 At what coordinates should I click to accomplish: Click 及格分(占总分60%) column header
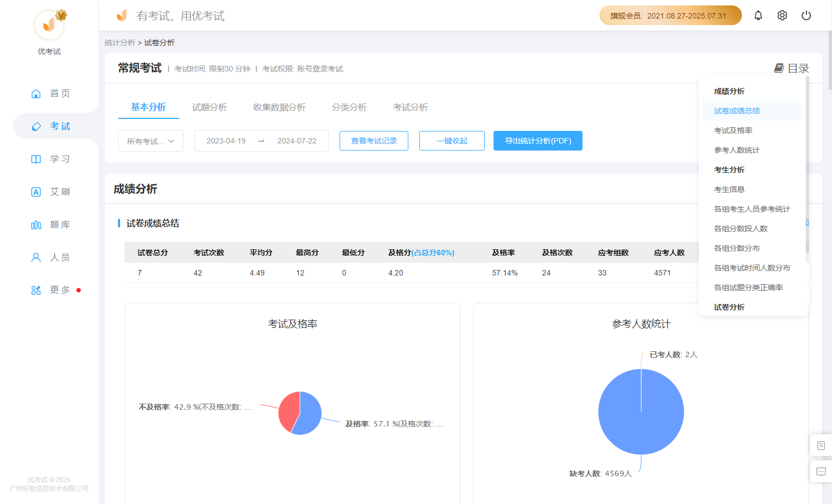pyautogui.click(x=421, y=253)
